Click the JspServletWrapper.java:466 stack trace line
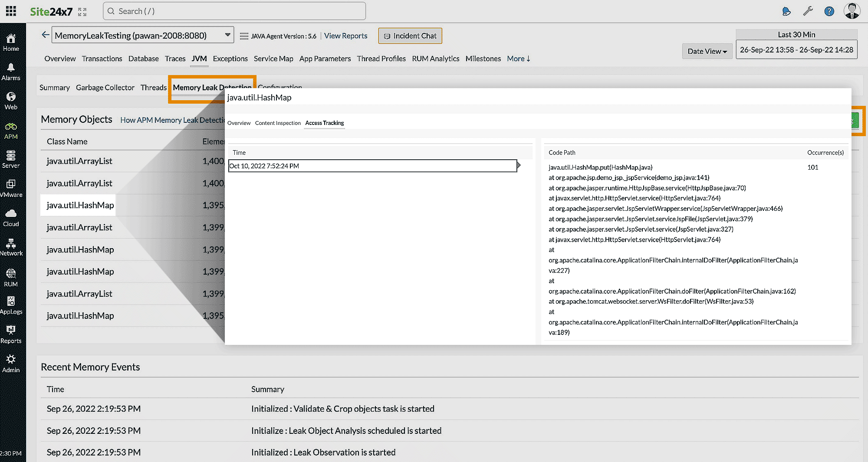 (x=665, y=209)
